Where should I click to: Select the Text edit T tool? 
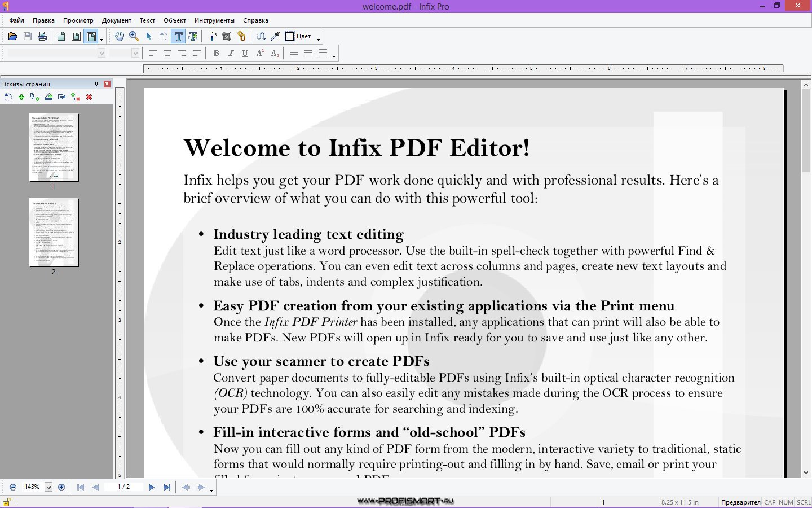[179, 37]
